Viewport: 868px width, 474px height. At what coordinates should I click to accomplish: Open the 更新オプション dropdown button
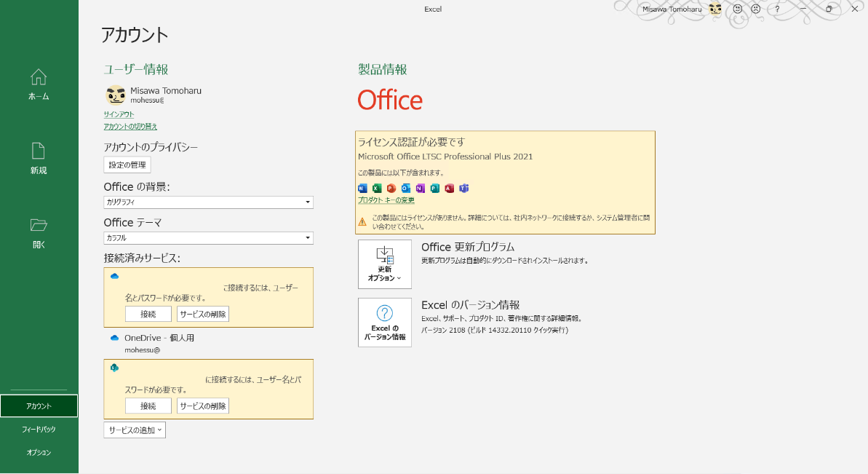(x=385, y=264)
